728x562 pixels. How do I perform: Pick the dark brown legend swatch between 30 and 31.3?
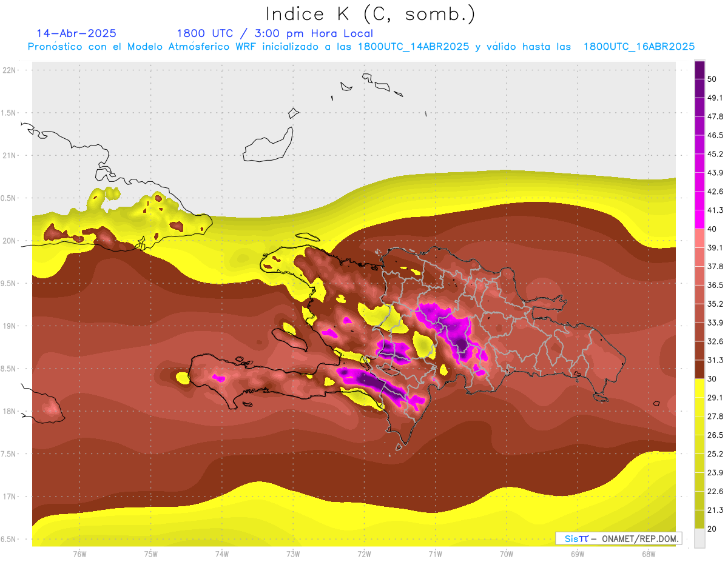pyautogui.click(x=699, y=369)
